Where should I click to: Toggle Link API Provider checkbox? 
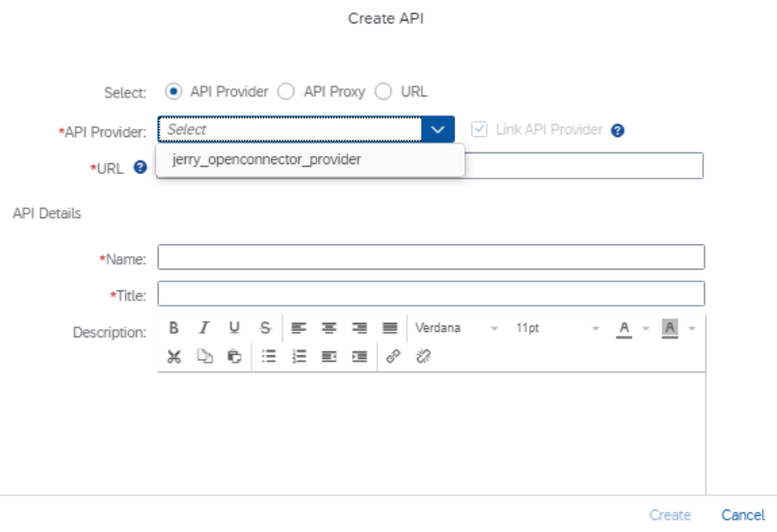[480, 130]
